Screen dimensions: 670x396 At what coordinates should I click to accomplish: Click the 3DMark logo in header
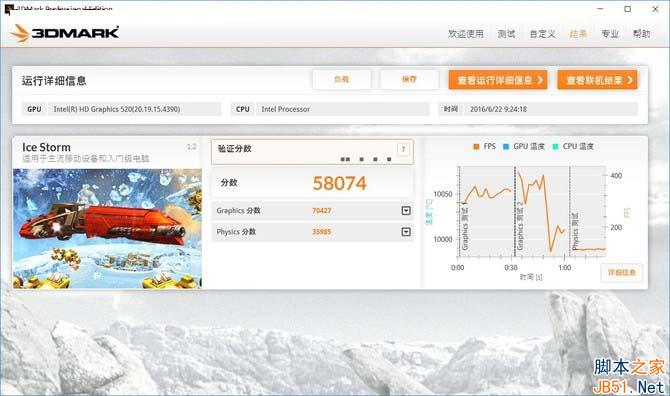click(x=64, y=33)
